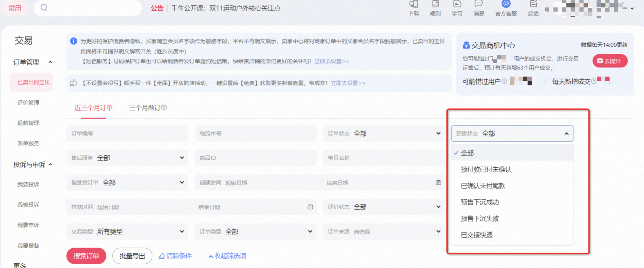This screenshot has height=268, width=644.
Task: Select 全部 in presale status list
Action: click(512, 153)
